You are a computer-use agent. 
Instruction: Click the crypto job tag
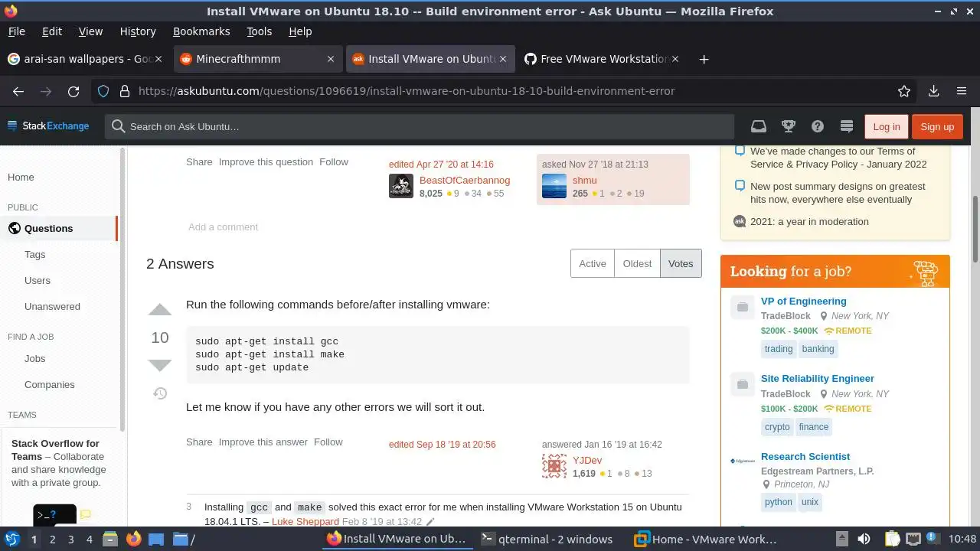(x=777, y=427)
